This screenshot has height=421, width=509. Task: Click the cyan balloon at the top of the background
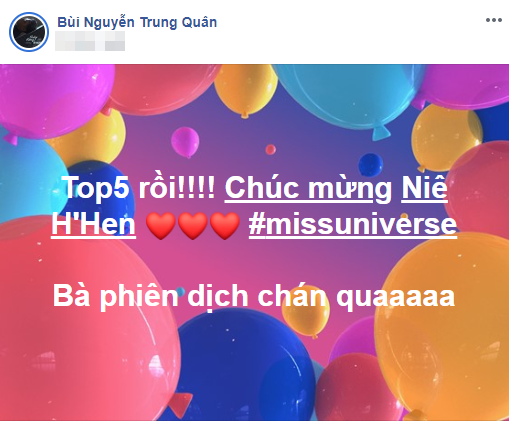pos(347,93)
